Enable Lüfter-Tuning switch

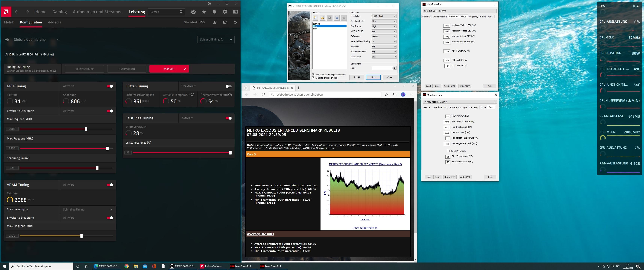[x=228, y=86]
